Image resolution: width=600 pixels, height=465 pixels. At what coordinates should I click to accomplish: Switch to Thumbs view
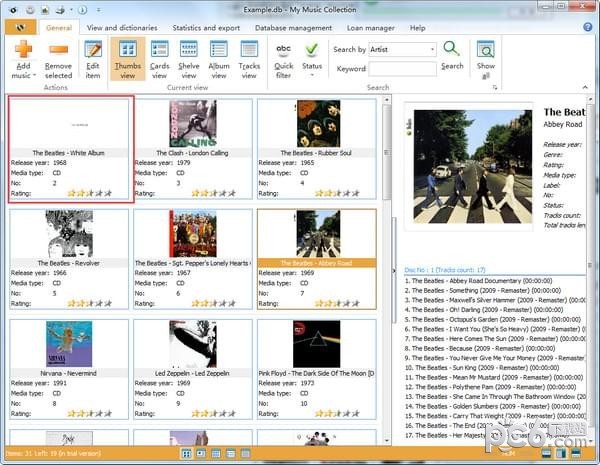click(x=128, y=60)
